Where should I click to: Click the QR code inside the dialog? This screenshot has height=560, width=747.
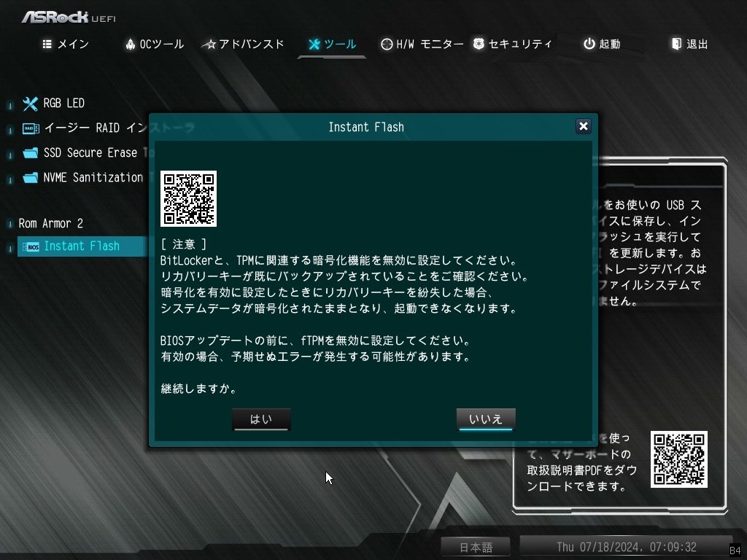click(x=188, y=198)
